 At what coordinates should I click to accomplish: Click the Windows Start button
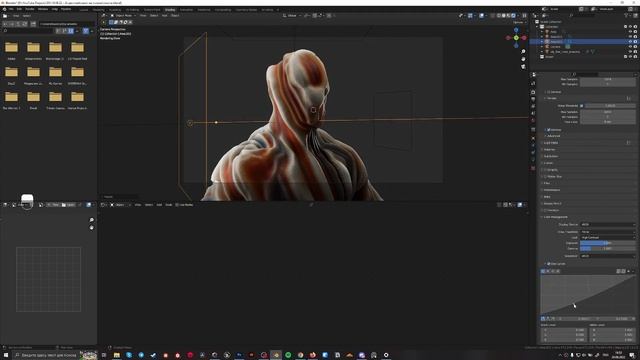(6, 355)
